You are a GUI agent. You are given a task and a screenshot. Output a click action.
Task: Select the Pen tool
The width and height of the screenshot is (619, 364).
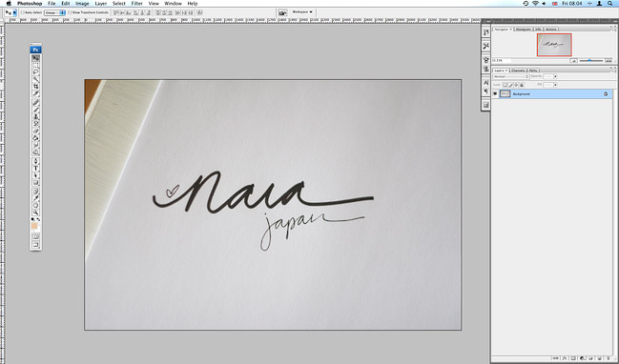pos(35,161)
